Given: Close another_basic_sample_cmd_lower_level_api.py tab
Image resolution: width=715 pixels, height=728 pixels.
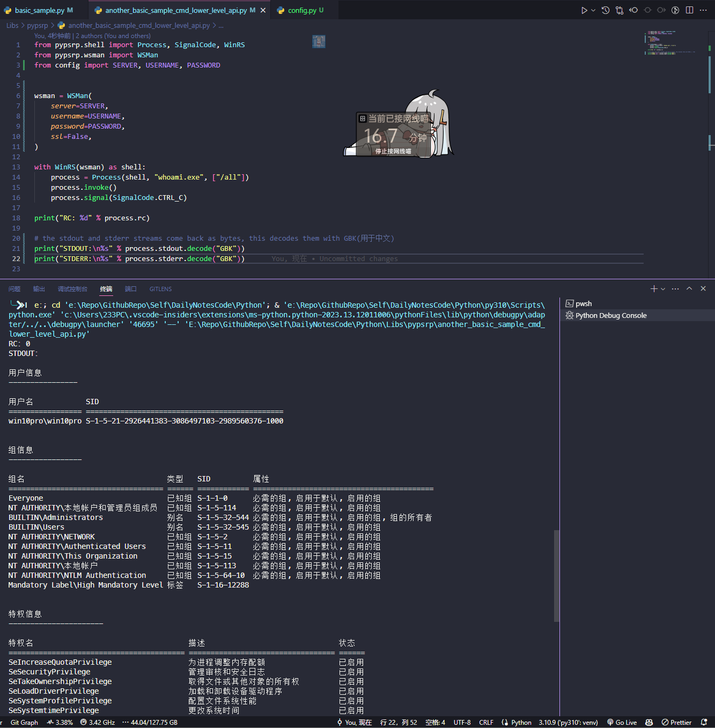Looking at the screenshot, I should pos(263,10).
